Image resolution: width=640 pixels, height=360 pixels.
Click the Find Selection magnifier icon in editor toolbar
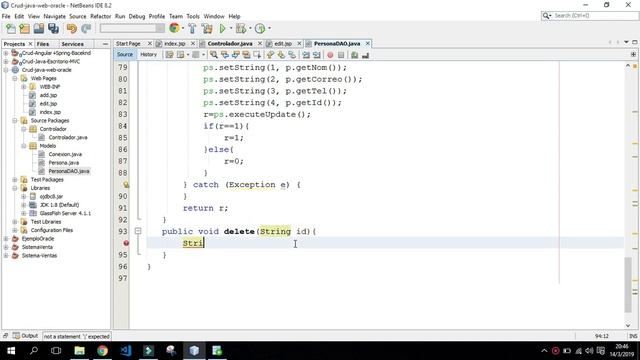click(x=213, y=55)
